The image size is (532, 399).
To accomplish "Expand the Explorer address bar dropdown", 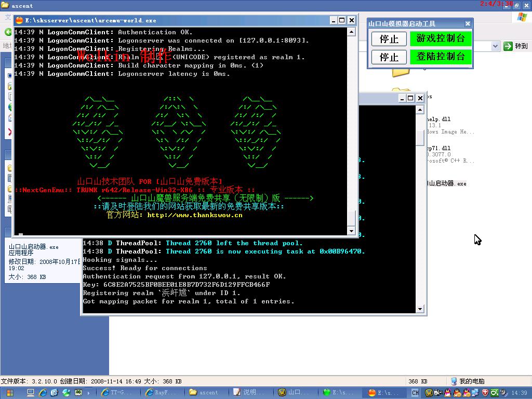I will 495,46.
